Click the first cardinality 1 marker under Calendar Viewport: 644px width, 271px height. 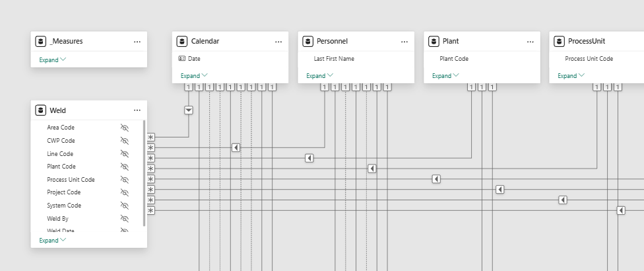coord(189,87)
